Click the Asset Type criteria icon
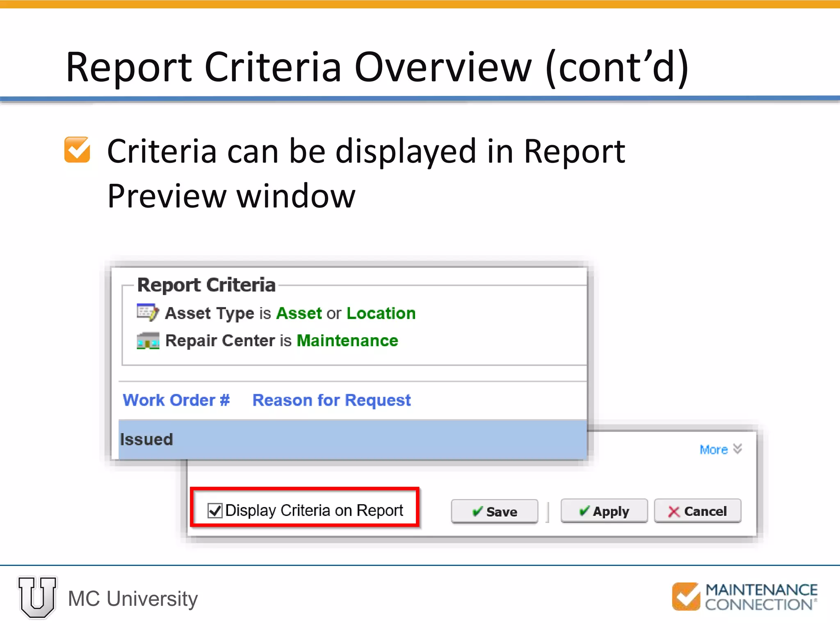The image size is (840, 630). click(147, 313)
